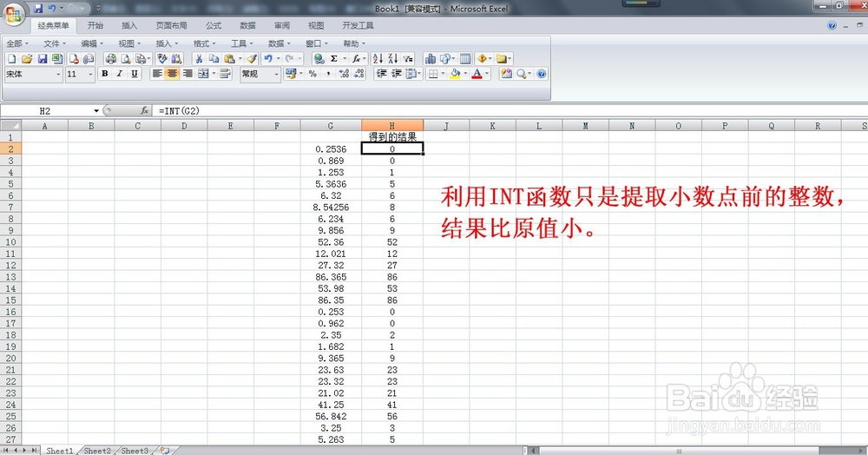Open print preview
868x455 pixels.
126,59
